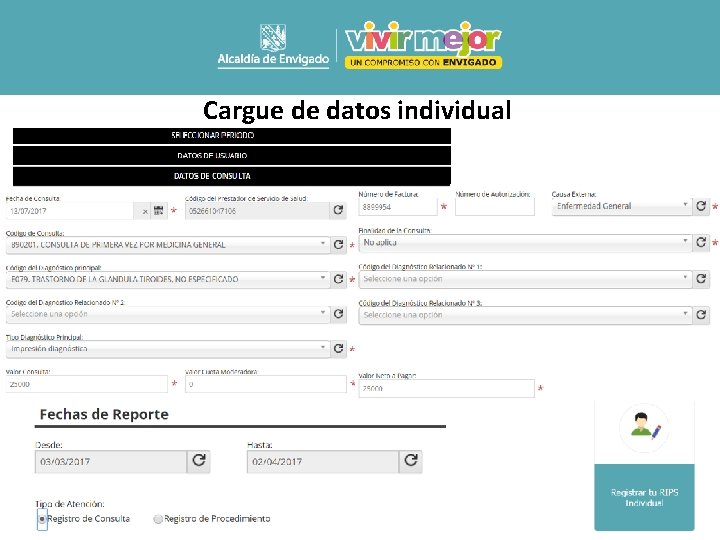
Task: Click the Número de Factura field
Action: click(x=398, y=207)
